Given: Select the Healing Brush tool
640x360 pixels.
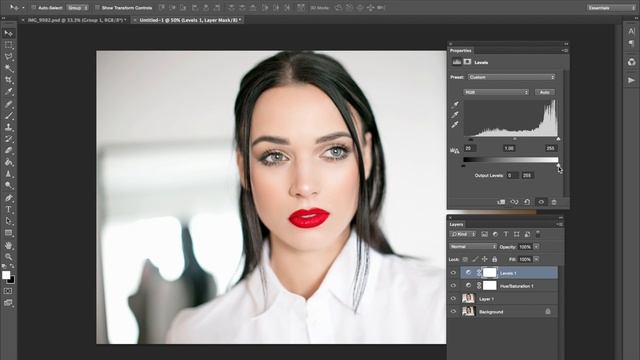Looking at the screenshot, I should click(9, 104).
